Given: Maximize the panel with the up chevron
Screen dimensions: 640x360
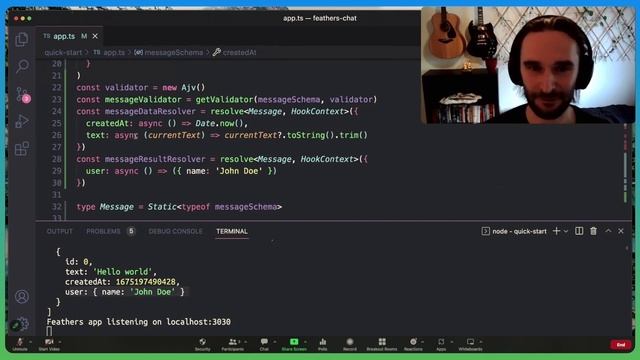Looking at the screenshot, I should pyautogui.click(x=608, y=231).
